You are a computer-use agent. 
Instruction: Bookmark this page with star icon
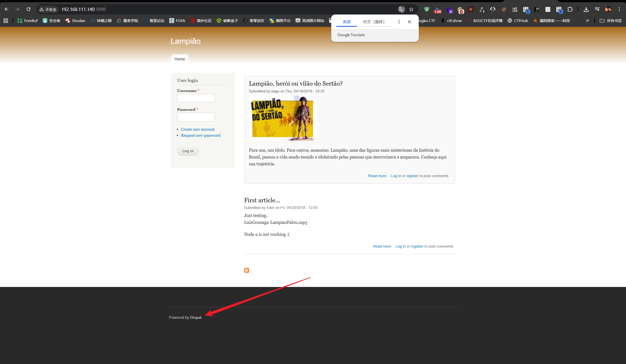point(411,10)
